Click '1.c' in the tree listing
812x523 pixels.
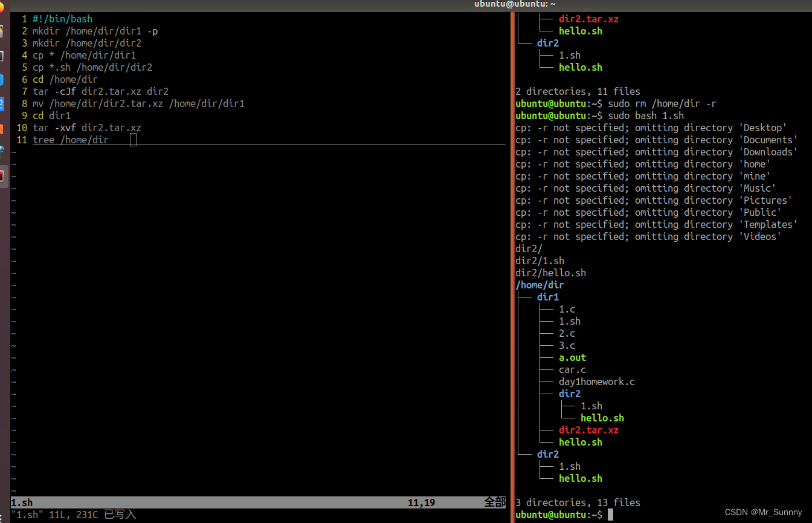(567, 309)
